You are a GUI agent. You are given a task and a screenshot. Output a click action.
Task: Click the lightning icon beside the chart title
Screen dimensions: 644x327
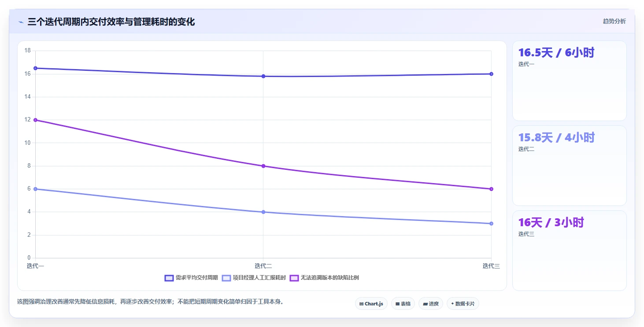coord(21,22)
